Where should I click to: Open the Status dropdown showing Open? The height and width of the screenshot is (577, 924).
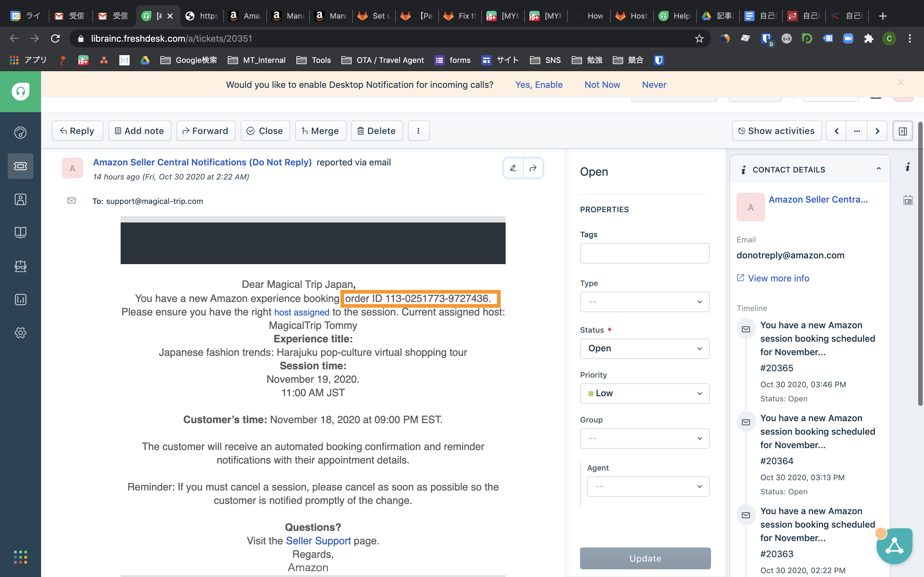click(x=645, y=348)
